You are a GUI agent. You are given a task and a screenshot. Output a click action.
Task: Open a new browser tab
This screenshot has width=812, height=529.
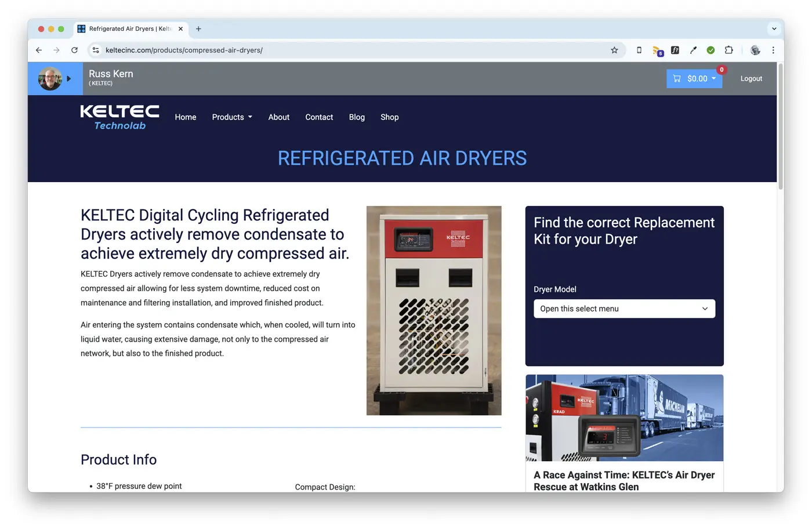(x=198, y=28)
